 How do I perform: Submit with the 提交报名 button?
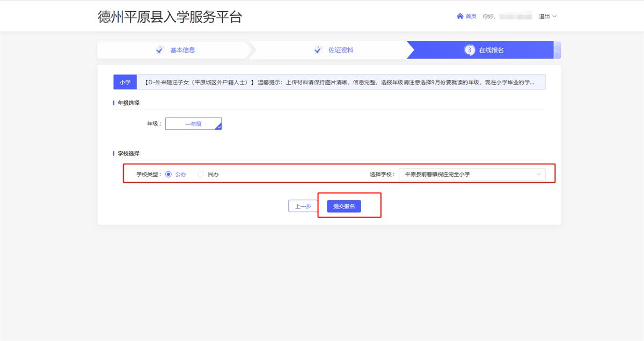344,206
